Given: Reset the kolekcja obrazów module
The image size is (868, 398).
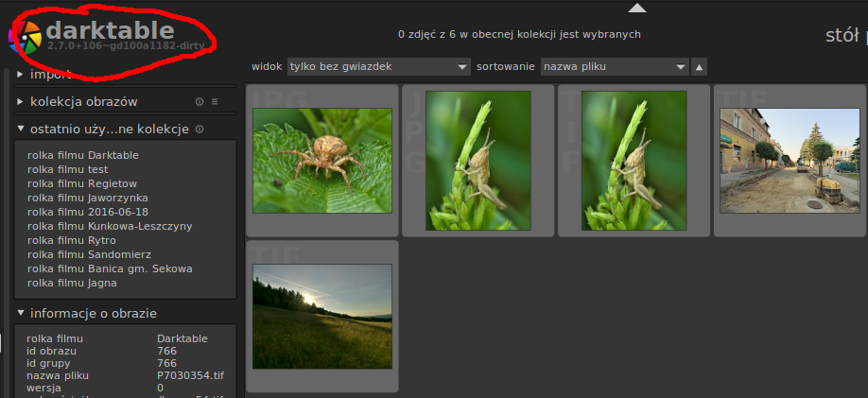Looking at the screenshot, I should pos(200,102).
